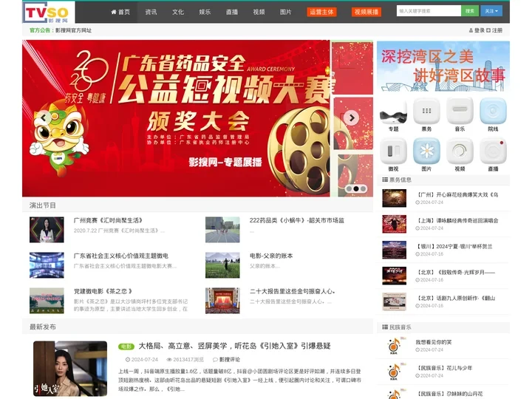Click the 影搜评论 comment link

coord(229,359)
